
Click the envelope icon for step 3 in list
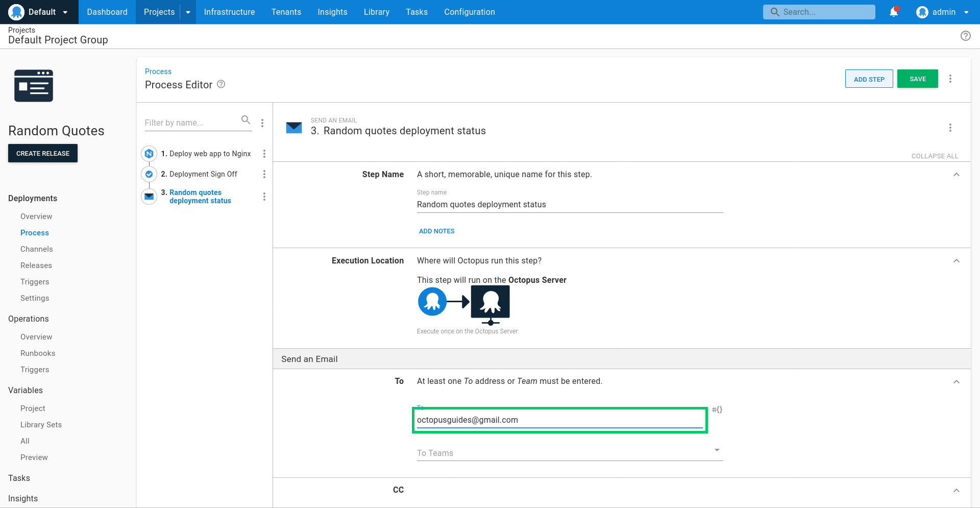pyautogui.click(x=149, y=197)
